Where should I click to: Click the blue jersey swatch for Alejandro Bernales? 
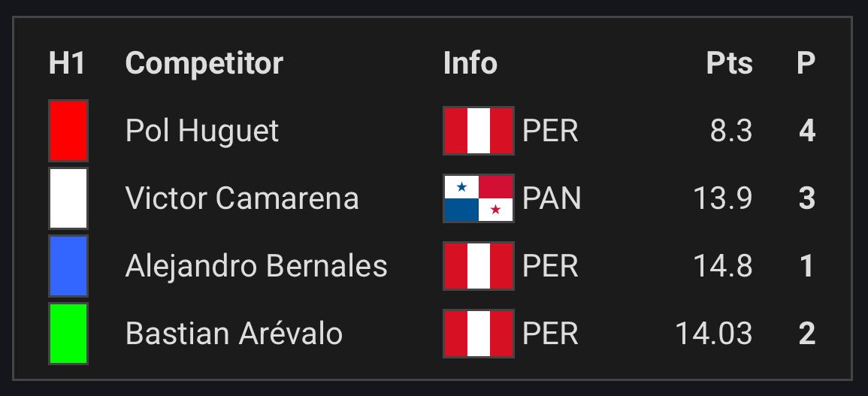[68, 266]
